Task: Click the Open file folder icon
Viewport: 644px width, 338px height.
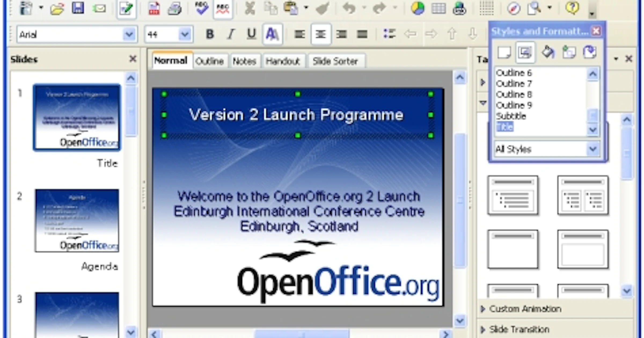Action: pyautogui.click(x=57, y=9)
